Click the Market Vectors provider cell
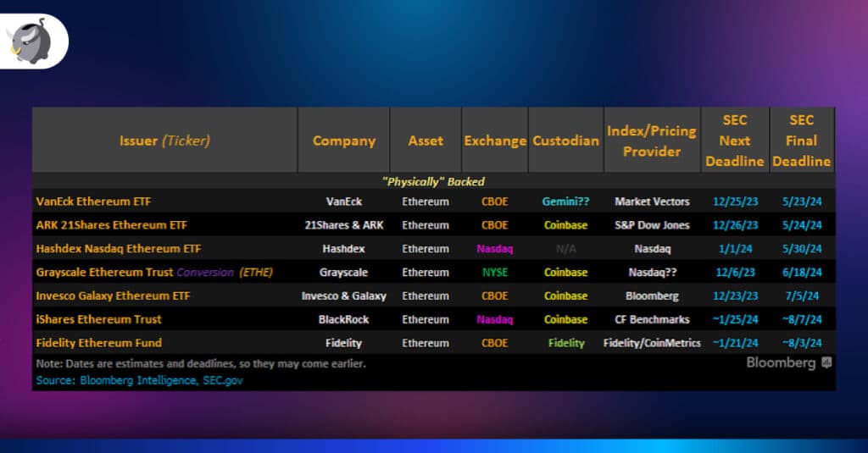This screenshot has width=868, height=453. tap(652, 202)
